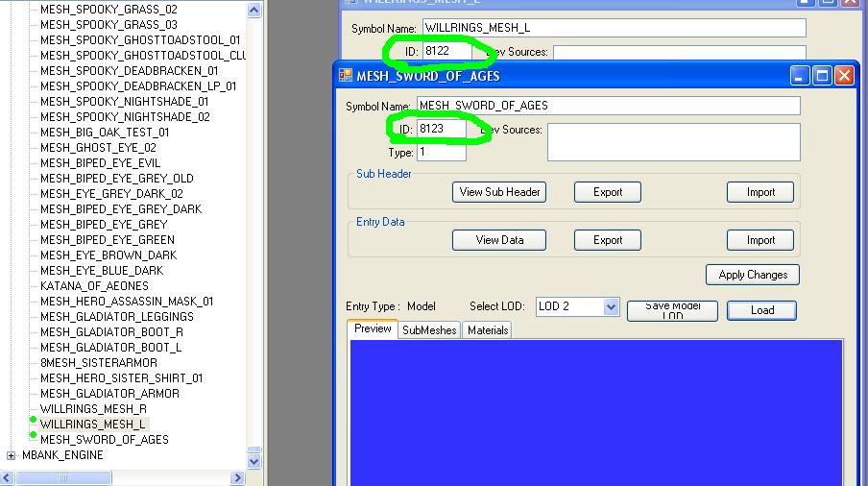Open the Select LOD dropdown
This screenshot has width=868, height=486.
click(611, 306)
